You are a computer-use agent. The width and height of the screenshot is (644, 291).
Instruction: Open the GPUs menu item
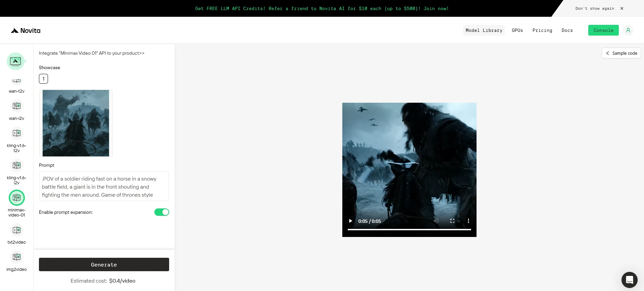[x=517, y=30]
